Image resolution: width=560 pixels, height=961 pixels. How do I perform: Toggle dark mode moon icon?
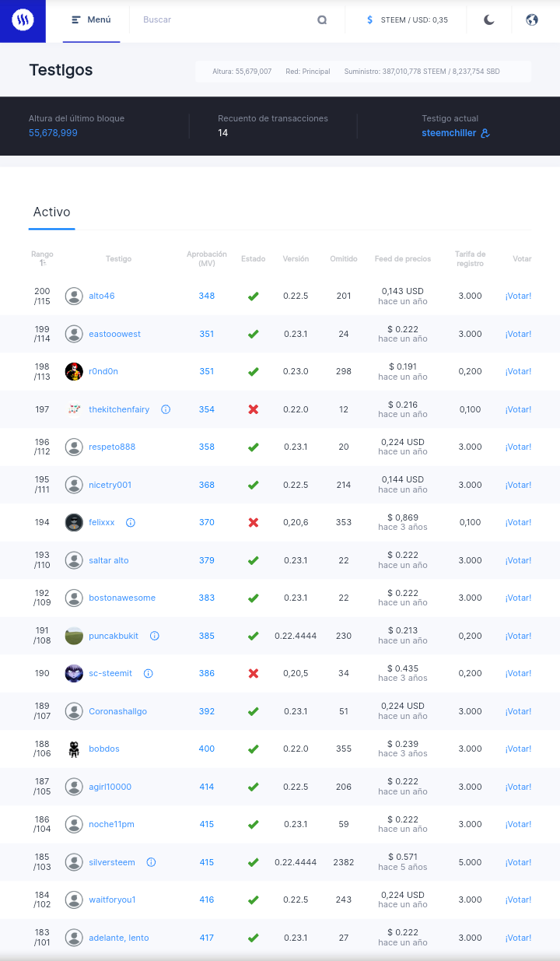coord(489,20)
